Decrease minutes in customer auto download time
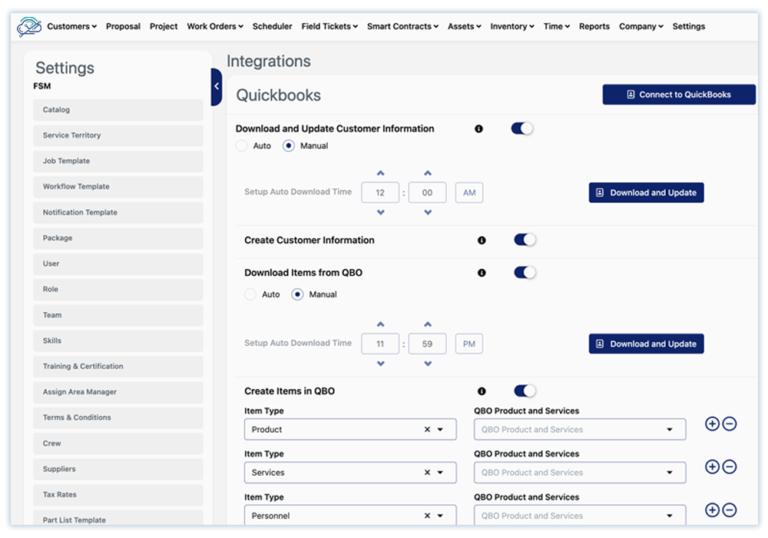Image resolution: width=768 pixels, height=538 pixels. pos(428,212)
